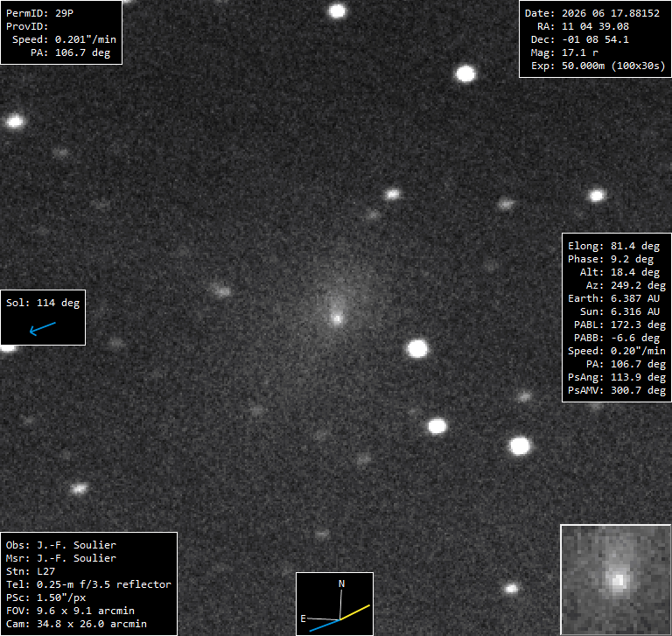Click the PsAMV: 300.7 deg line
The height and width of the screenshot is (636, 672).
tap(617, 390)
